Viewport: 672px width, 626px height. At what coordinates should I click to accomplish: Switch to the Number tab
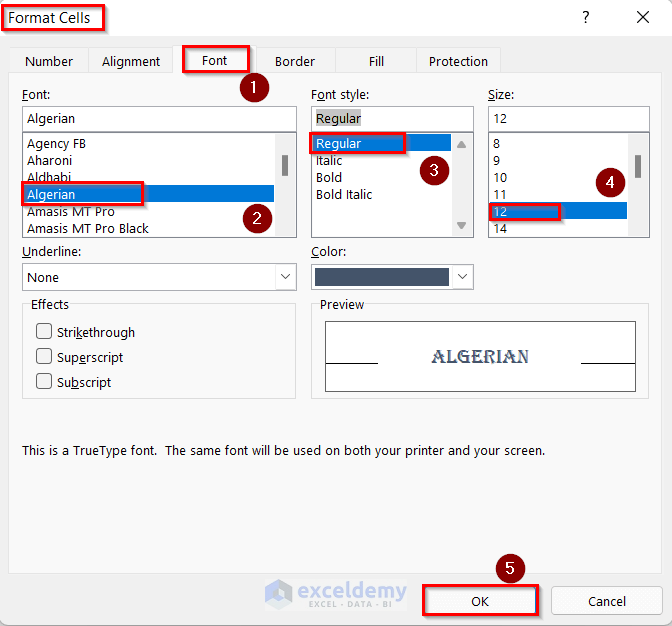pyautogui.click(x=49, y=61)
